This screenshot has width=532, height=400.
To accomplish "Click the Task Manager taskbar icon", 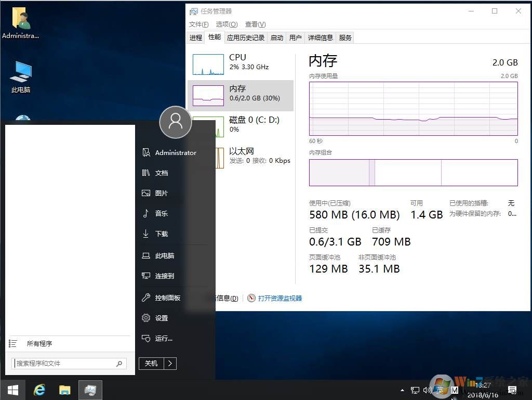I will coord(90,390).
